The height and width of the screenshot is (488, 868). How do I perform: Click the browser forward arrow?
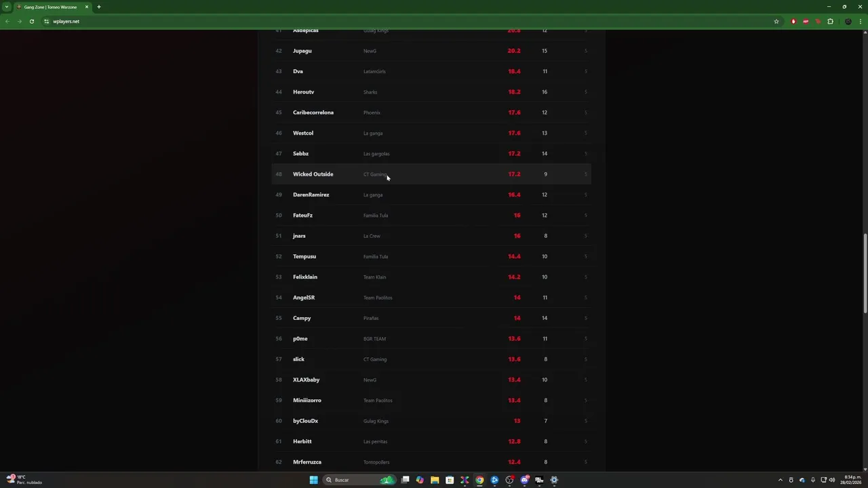20,21
